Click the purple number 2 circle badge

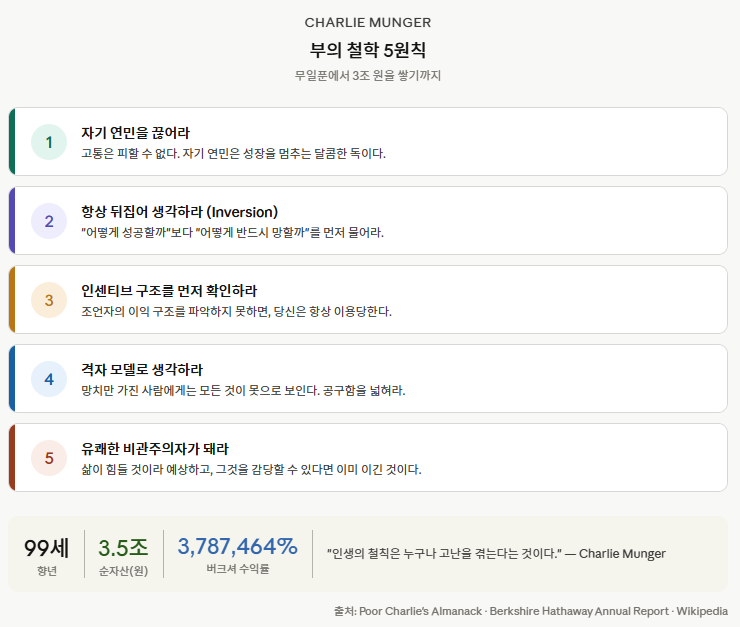[48, 221]
